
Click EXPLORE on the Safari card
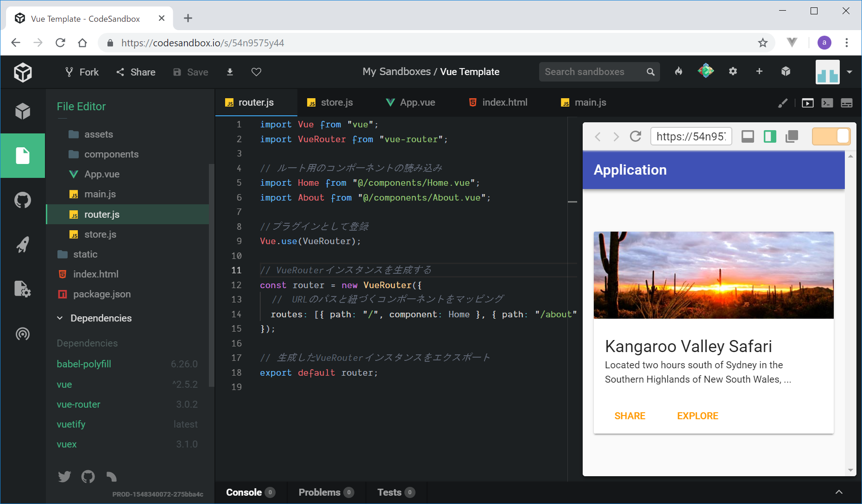pyautogui.click(x=697, y=416)
